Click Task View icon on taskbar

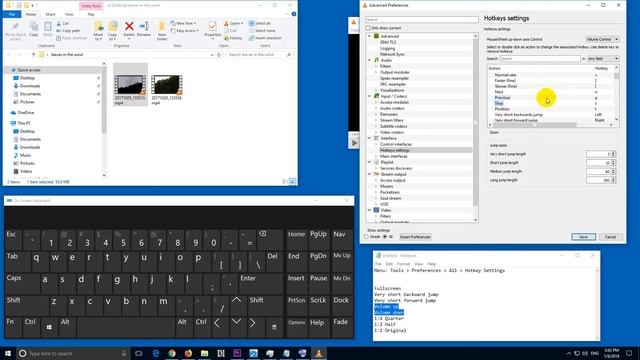coord(138,353)
